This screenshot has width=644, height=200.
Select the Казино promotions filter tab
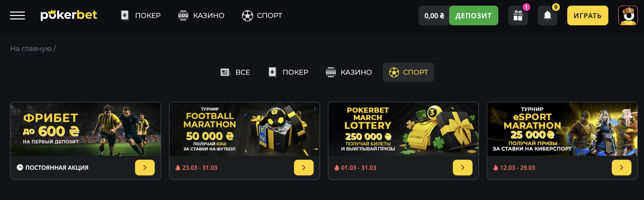pos(349,72)
